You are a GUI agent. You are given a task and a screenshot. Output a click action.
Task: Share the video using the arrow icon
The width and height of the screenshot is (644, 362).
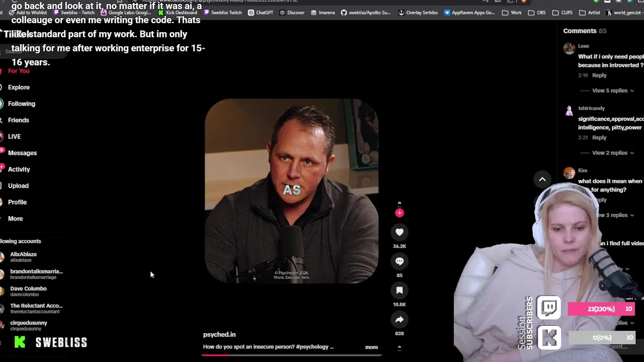point(399,320)
